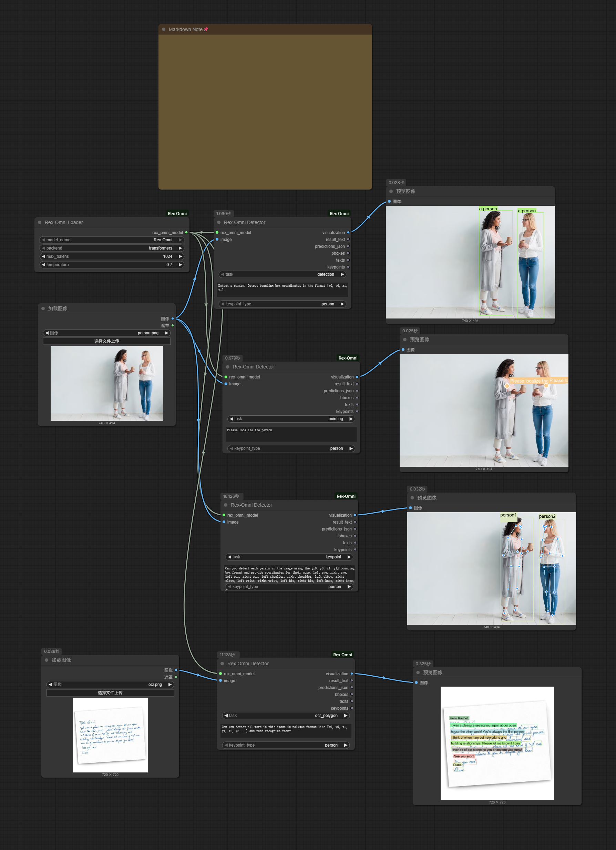Image resolution: width=616 pixels, height=850 pixels.
Task: Click 遮罩 output port of person.png loader
Action: point(172,325)
